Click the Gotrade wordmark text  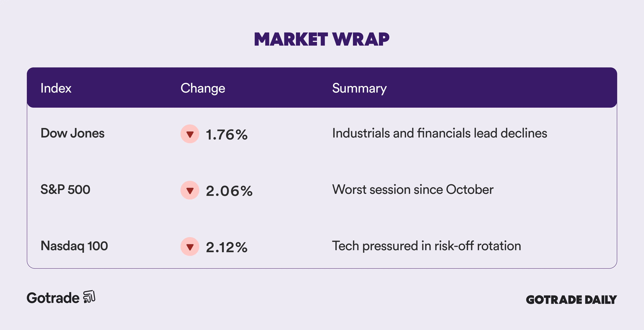53,298
